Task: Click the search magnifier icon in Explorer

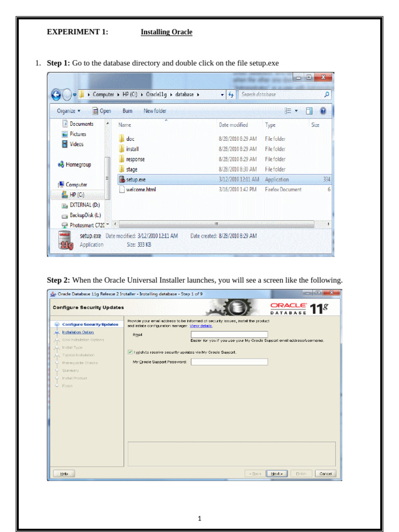Action: click(326, 95)
